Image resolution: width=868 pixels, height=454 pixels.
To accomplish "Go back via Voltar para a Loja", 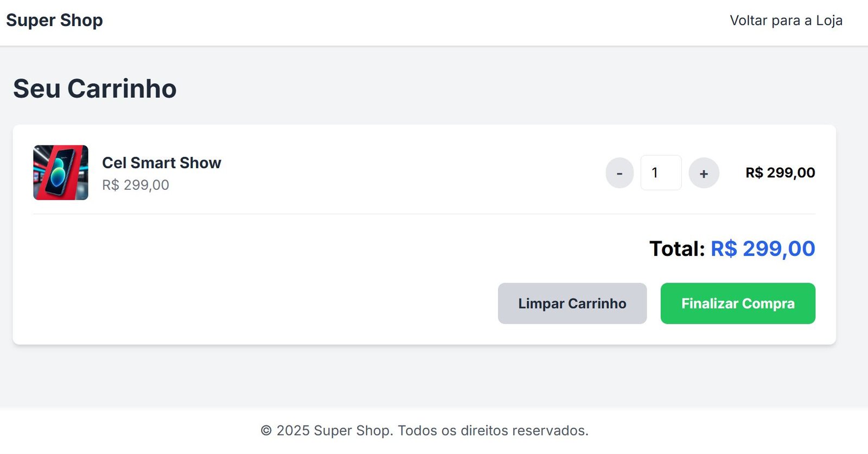I will click(786, 21).
